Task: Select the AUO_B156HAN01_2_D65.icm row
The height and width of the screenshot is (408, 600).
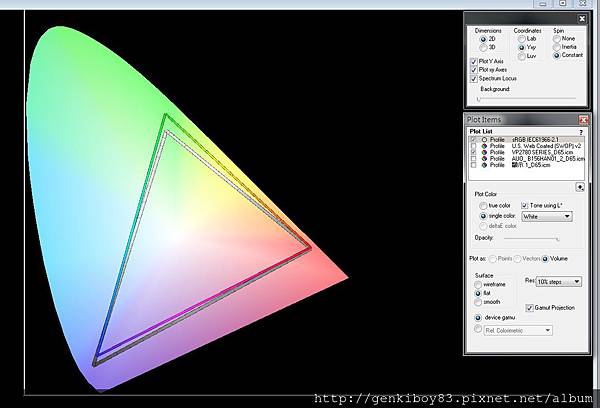Action: click(527, 158)
